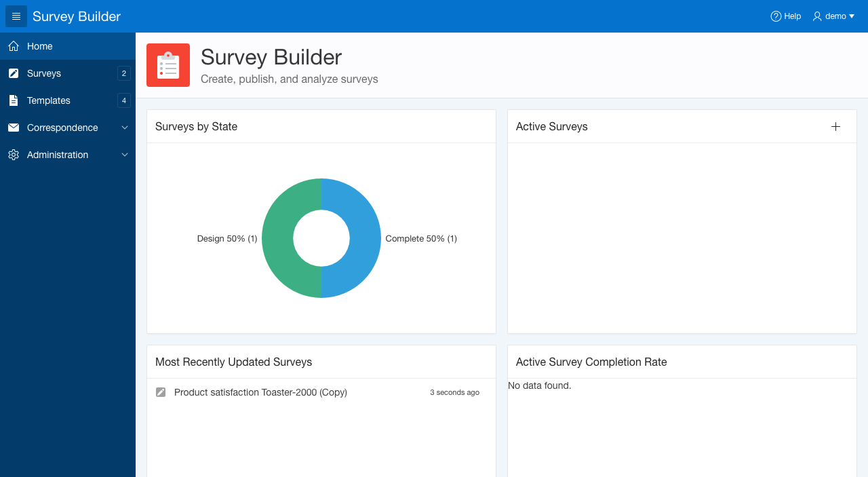
Task: Click the edit icon beside recent survey
Action: coord(161,392)
